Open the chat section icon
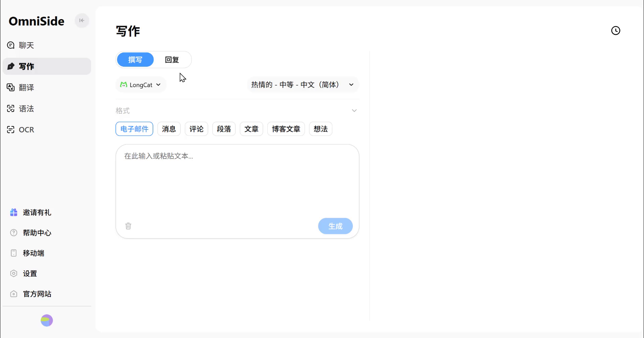 click(11, 45)
